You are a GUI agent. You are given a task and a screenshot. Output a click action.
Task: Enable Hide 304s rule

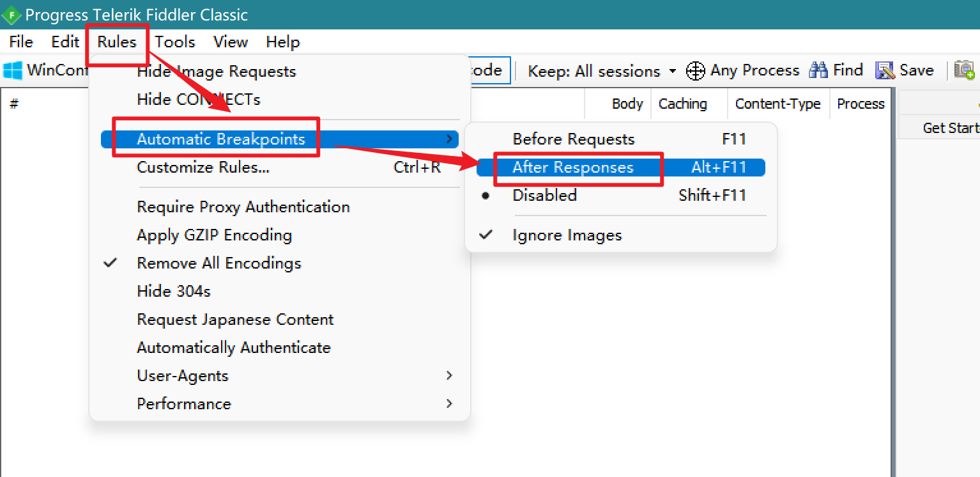[x=280, y=291]
